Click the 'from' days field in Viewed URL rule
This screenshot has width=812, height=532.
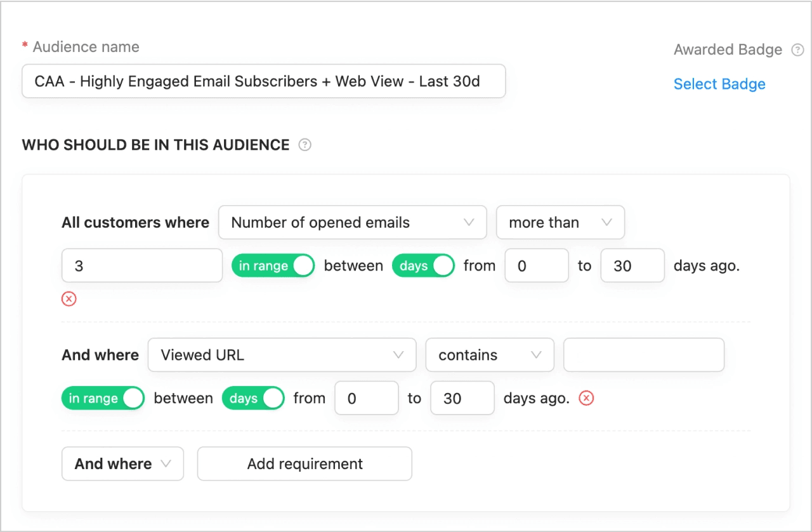pos(366,398)
